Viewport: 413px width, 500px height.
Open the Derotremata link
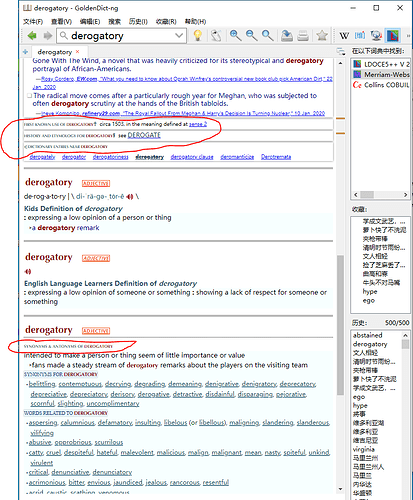coord(276,157)
